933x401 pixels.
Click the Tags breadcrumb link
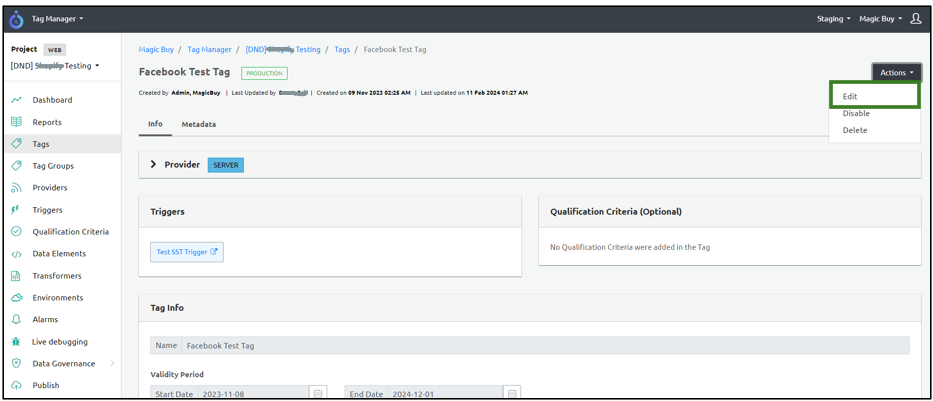pos(341,49)
